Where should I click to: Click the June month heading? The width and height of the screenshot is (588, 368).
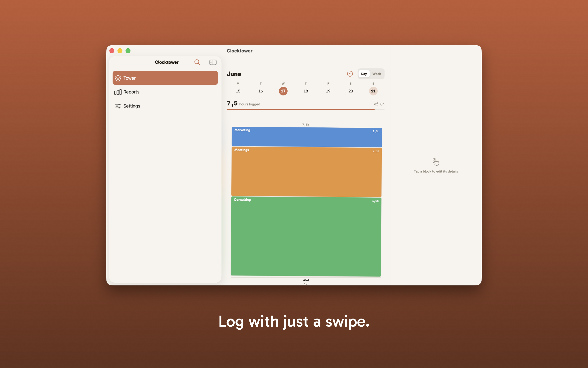(234, 74)
